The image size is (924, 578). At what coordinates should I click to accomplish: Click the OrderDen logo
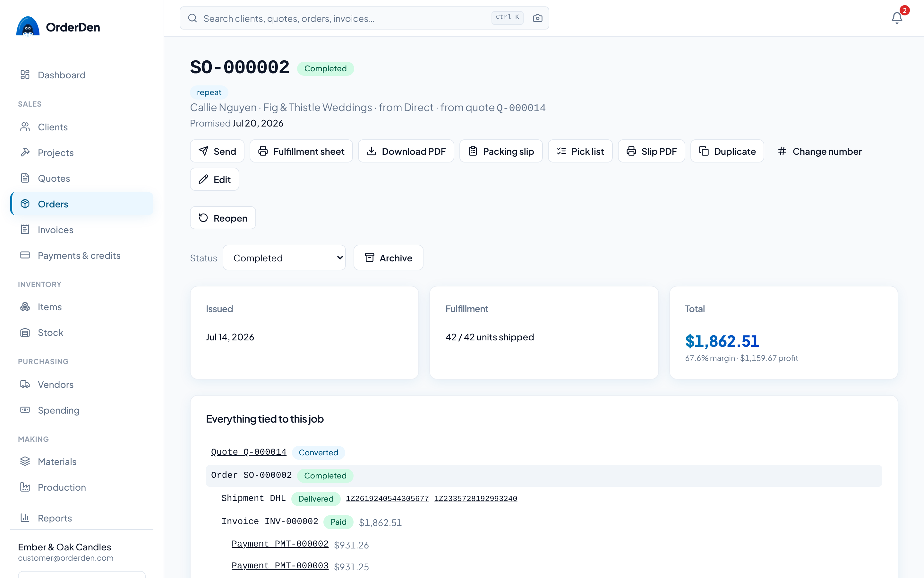tap(58, 27)
